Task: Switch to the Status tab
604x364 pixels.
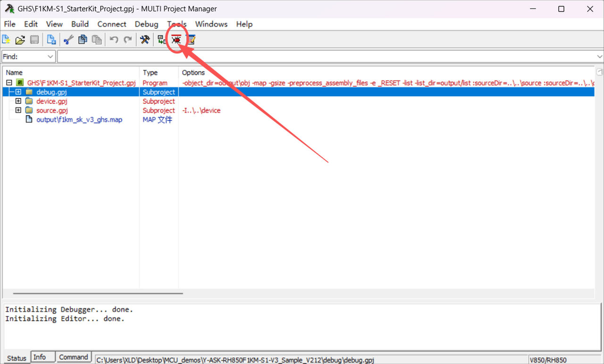Action: tap(17, 358)
